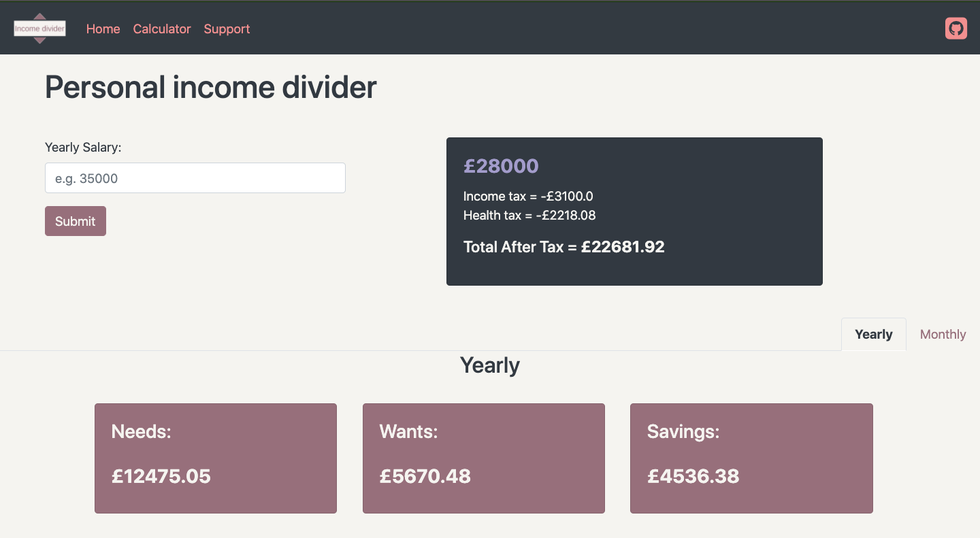Open the GitHub icon link
The height and width of the screenshot is (538, 980).
pyautogui.click(x=955, y=29)
